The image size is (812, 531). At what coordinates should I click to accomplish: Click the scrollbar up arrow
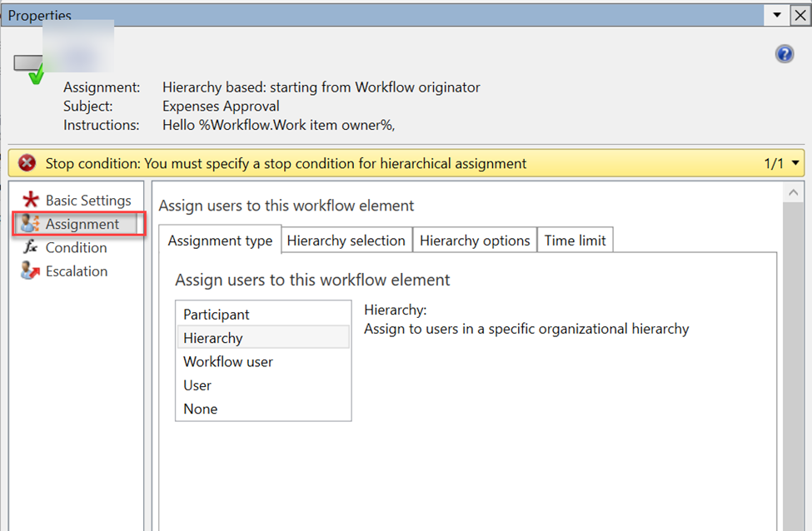[x=792, y=193]
